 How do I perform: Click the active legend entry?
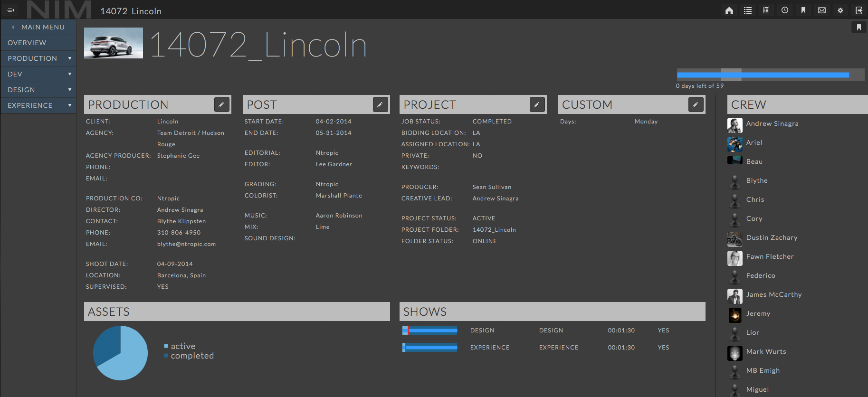point(180,346)
